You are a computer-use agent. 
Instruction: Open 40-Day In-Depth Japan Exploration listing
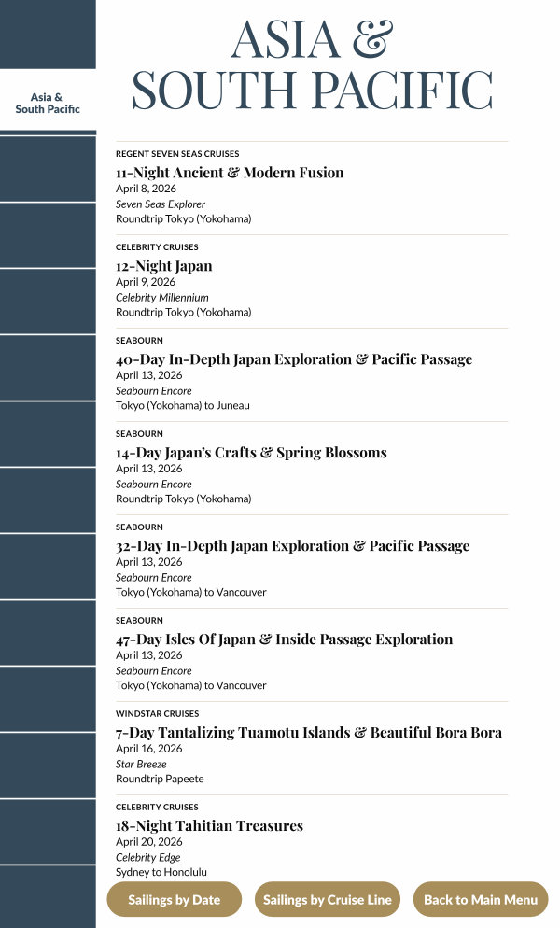pos(294,359)
